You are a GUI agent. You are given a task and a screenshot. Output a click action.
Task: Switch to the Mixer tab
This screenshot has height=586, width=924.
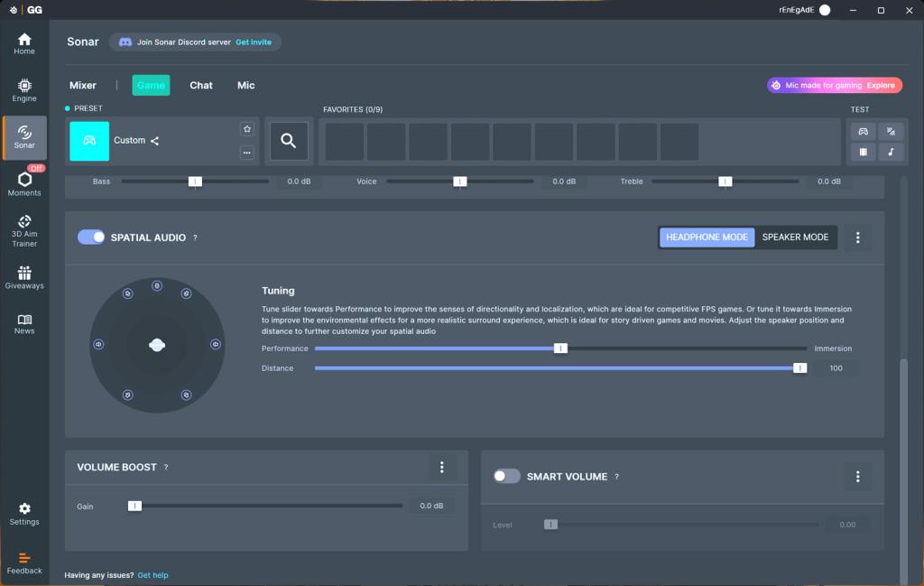click(x=83, y=85)
